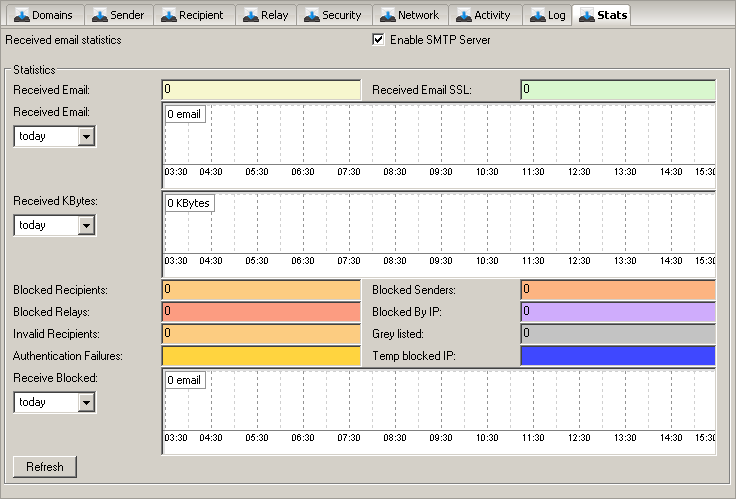Click the Blocked By IP purple field
Screen dimensions: 736x499
click(x=617, y=312)
